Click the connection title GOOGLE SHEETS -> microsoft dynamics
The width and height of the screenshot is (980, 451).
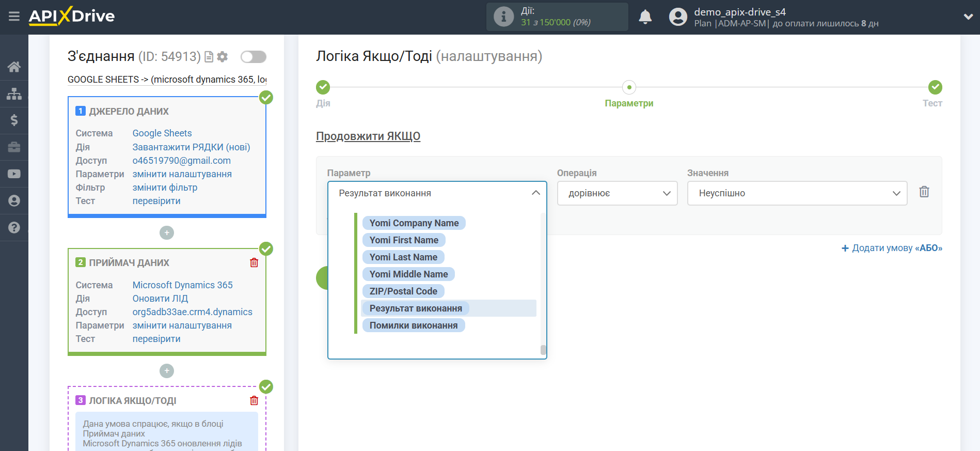click(167, 80)
